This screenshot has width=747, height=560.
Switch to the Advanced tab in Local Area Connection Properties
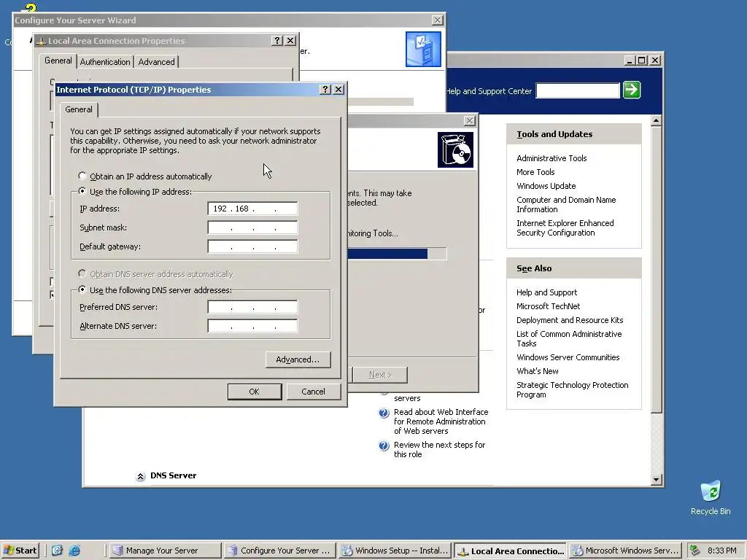pyautogui.click(x=156, y=62)
